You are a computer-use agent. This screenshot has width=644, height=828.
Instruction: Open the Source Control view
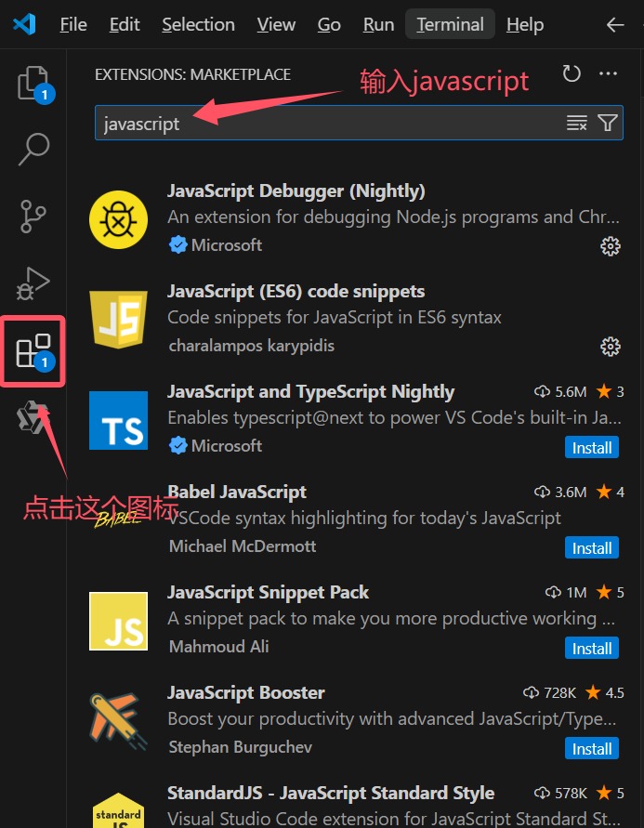33,215
